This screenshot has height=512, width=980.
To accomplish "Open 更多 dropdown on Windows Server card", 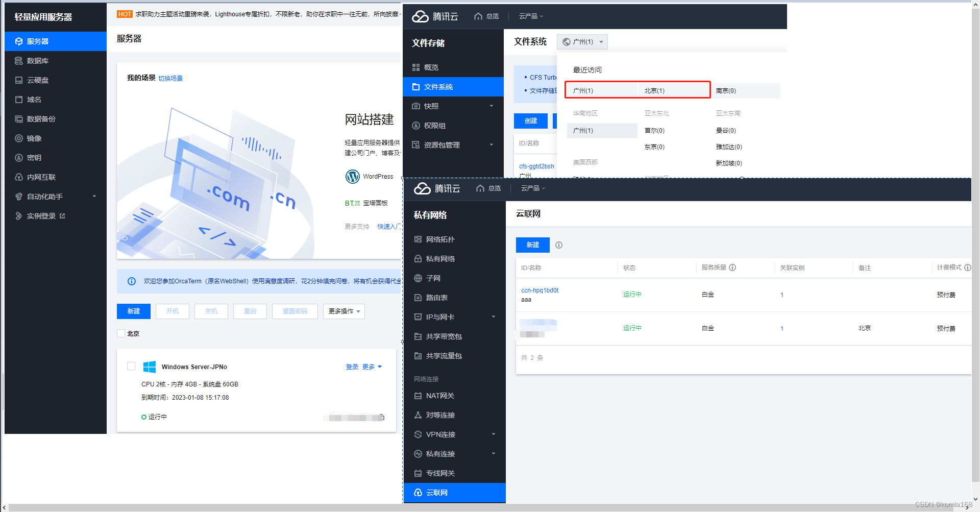I will click(372, 367).
